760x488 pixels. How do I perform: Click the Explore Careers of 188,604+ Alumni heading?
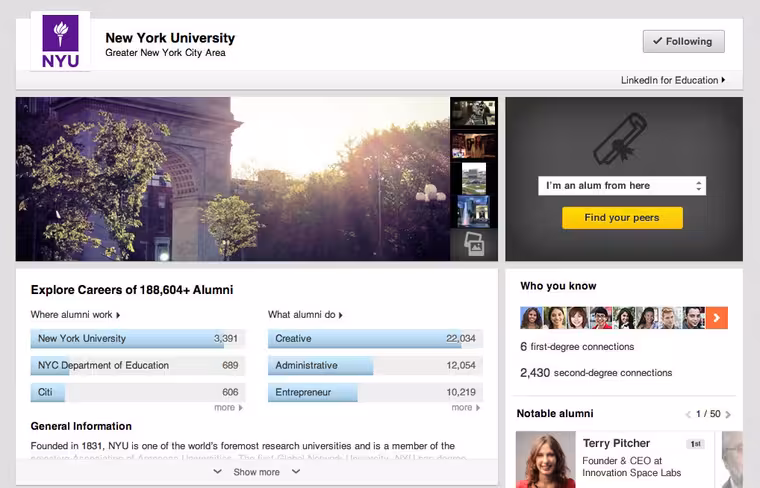click(132, 290)
